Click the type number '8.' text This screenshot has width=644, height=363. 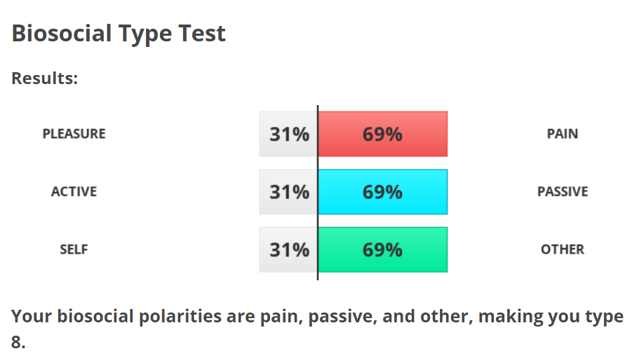(x=18, y=343)
